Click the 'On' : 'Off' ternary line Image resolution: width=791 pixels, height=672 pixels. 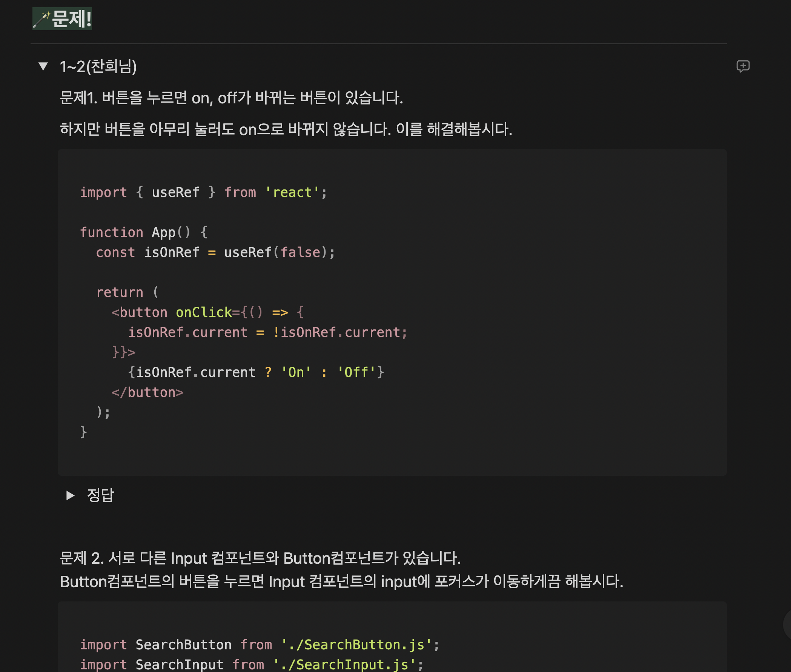(x=255, y=372)
